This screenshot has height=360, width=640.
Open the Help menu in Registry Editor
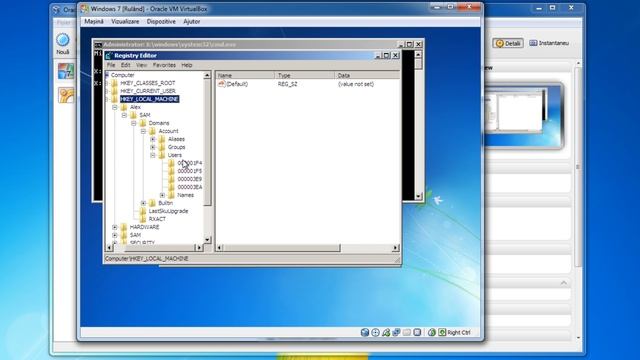187,65
